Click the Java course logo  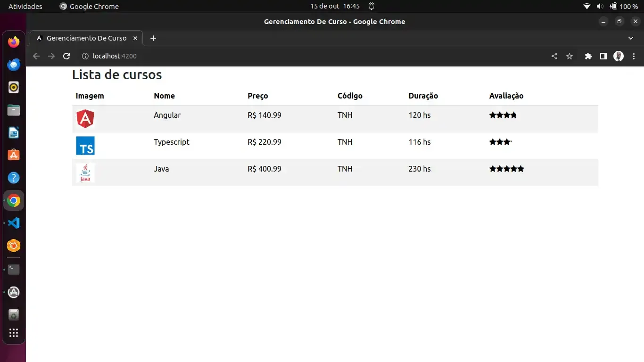(x=85, y=173)
